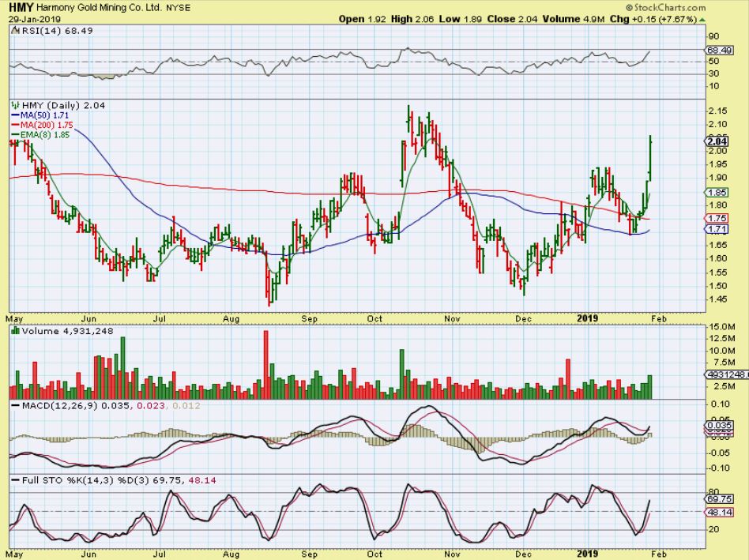Open the StockCharts.com copyright link
749x560 pixels.
[x=665, y=8]
